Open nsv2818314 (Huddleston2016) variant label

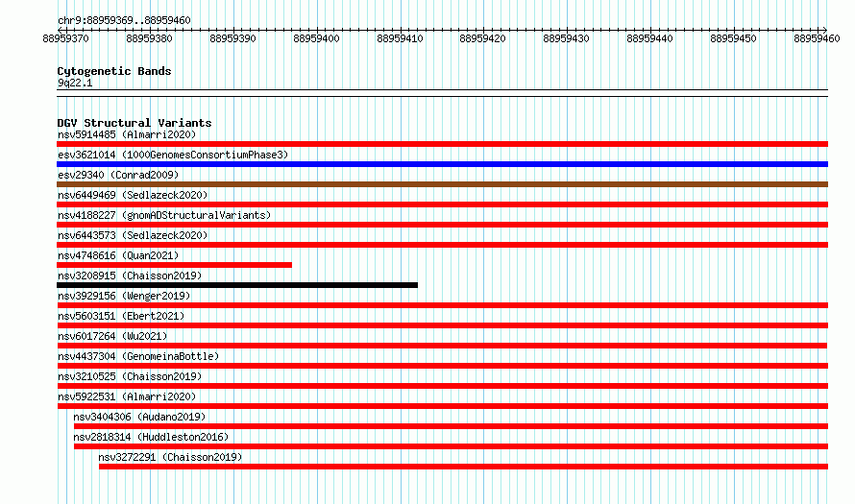151,437
